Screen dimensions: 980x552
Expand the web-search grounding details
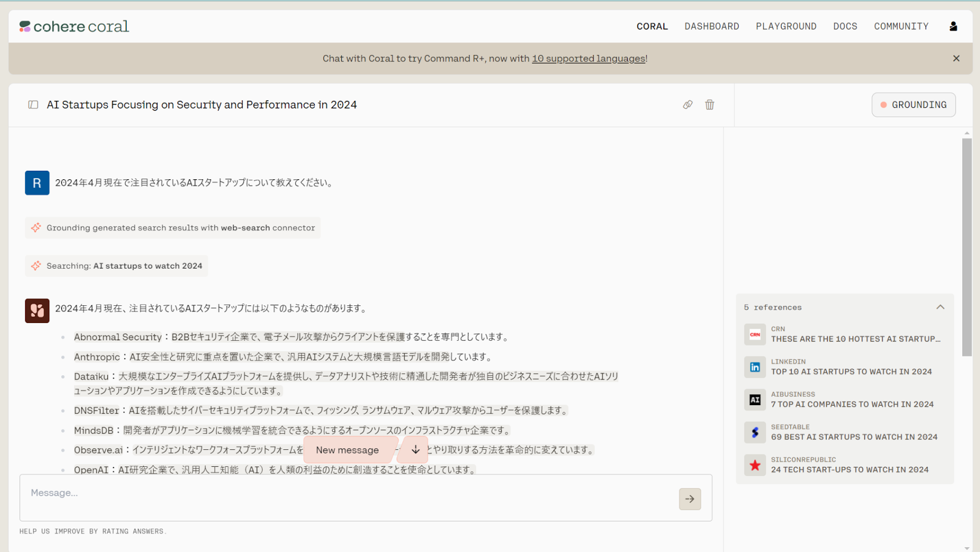(172, 228)
